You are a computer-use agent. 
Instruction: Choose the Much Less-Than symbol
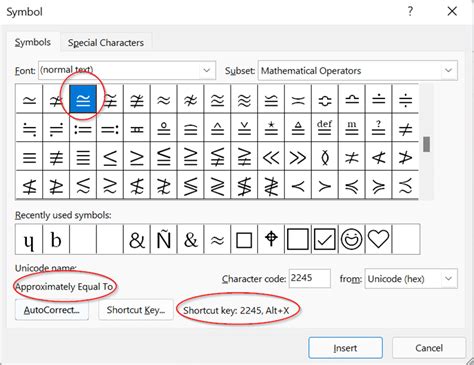[x=271, y=157]
